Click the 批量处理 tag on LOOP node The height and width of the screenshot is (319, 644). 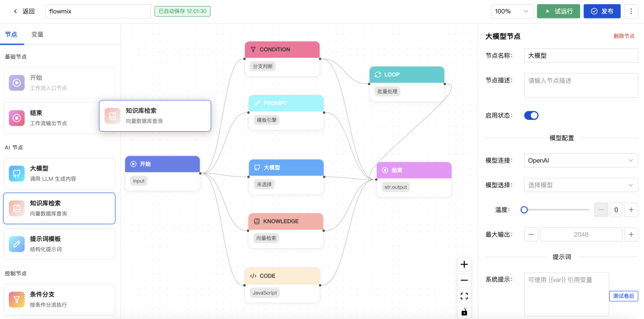click(x=387, y=92)
